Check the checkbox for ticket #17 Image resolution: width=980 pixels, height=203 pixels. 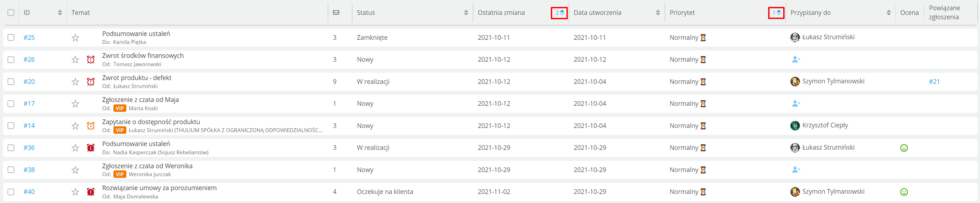pos(11,104)
